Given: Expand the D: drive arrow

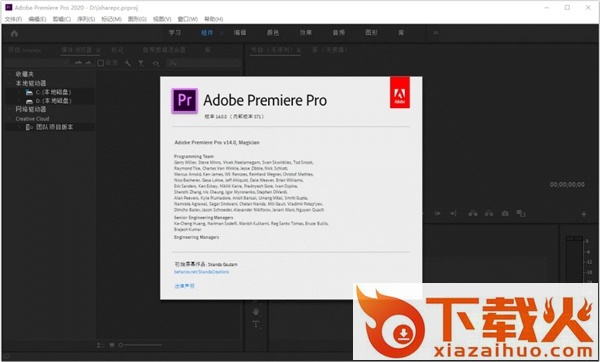Looking at the screenshot, I should point(19,101).
